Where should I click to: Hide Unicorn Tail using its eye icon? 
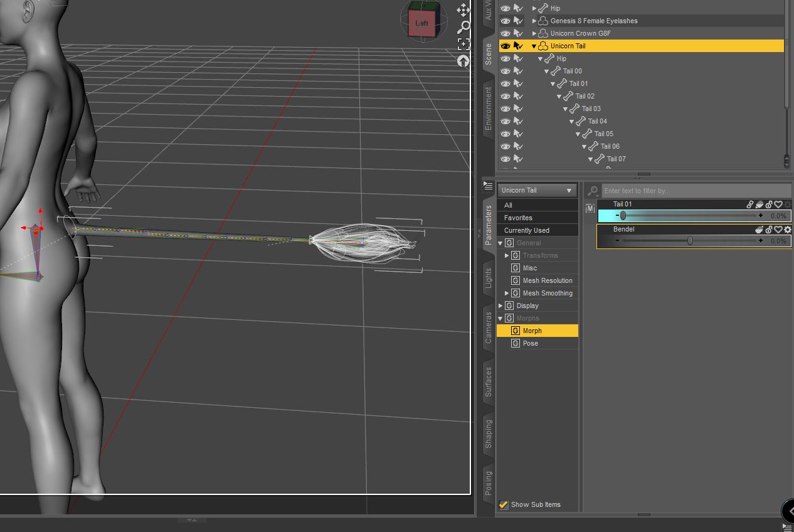[x=506, y=46]
